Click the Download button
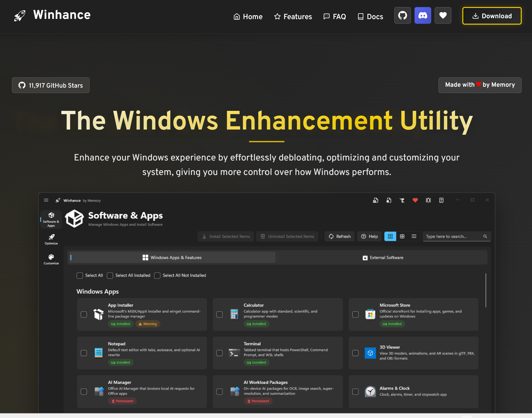532x418 pixels. (492, 16)
